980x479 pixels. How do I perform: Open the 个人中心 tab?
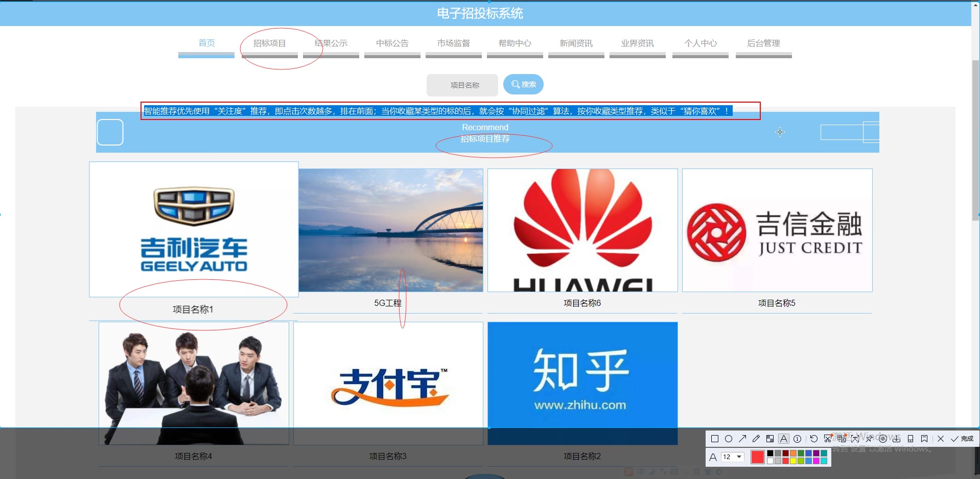tap(701, 43)
